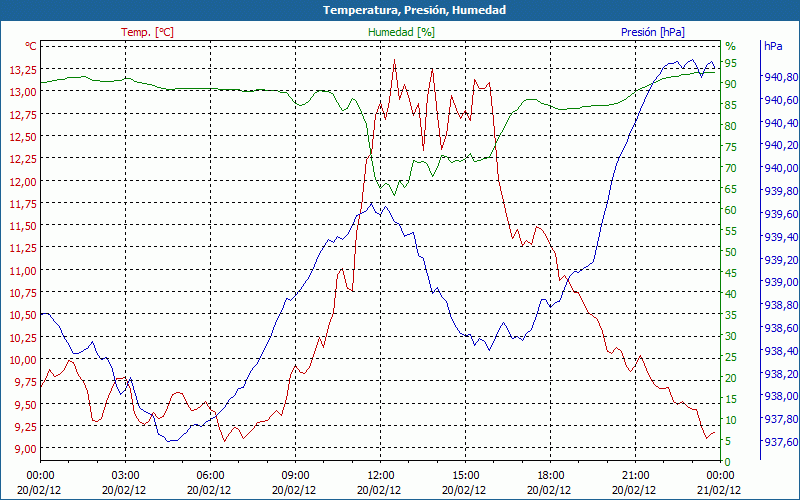This screenshot has height=500, width=800.
Task: Click the '21/02/12' date label
Action: click(720, 490)
